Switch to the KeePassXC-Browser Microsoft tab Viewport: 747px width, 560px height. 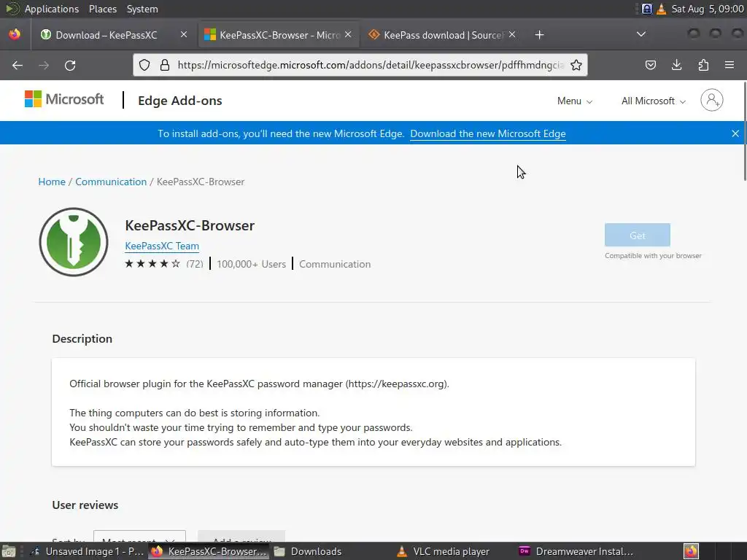tap(279, 35)
